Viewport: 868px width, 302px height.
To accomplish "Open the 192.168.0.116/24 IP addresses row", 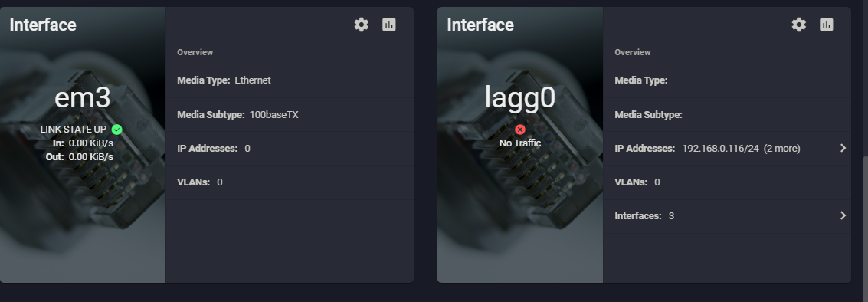I will click(x=727, y=149).
